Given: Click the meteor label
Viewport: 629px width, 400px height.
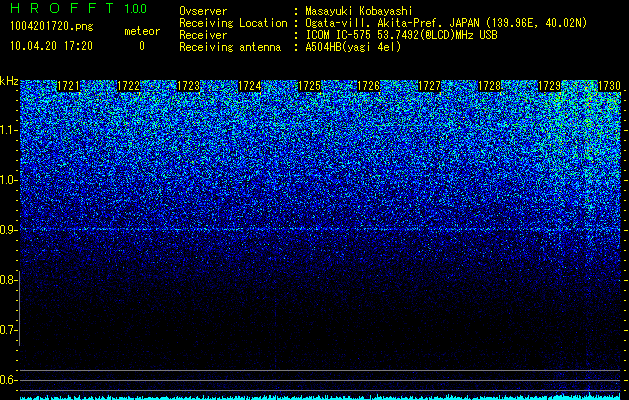Looking at the screenshot, I should 142,31.
